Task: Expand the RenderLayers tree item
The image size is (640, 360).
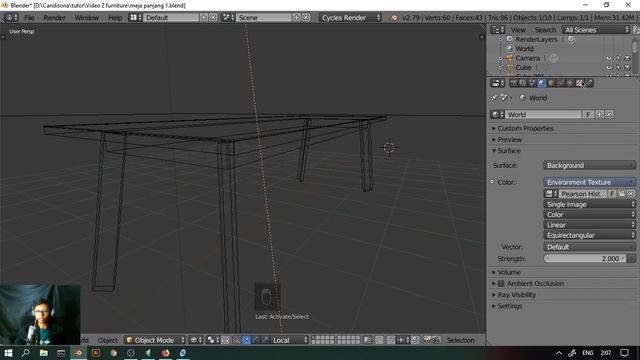Action: (x=500, y=40)
